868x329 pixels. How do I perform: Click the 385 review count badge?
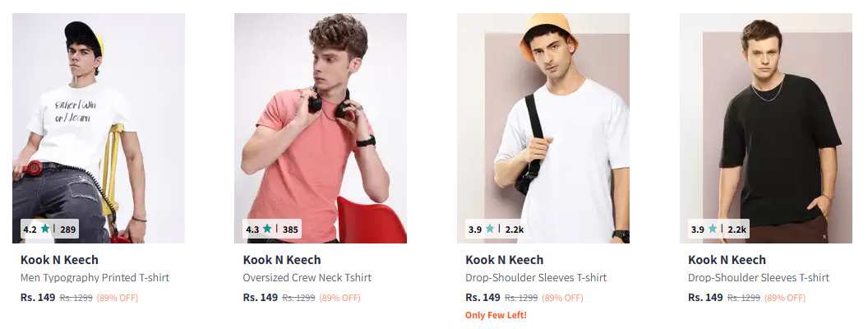click(x=290, y=229)
